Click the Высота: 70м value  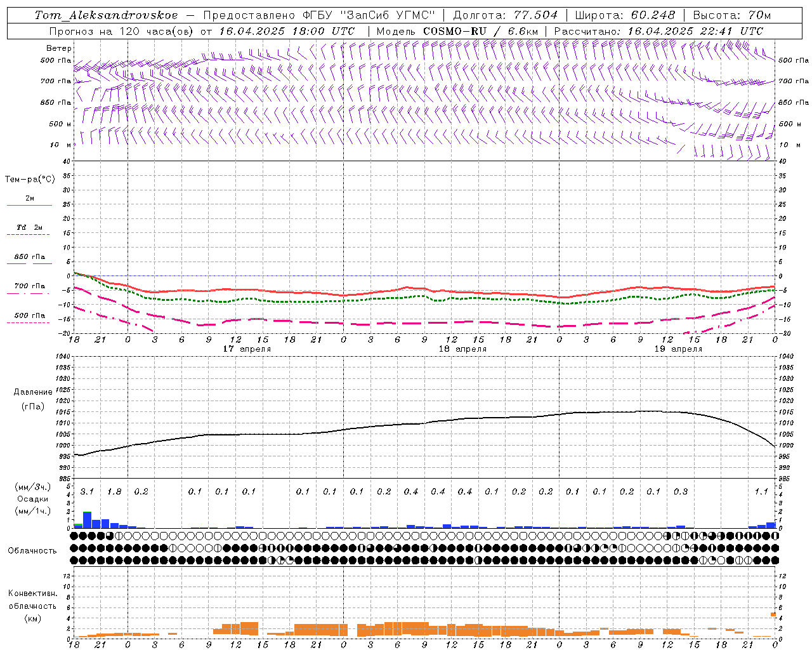click(x=732, y=15)
